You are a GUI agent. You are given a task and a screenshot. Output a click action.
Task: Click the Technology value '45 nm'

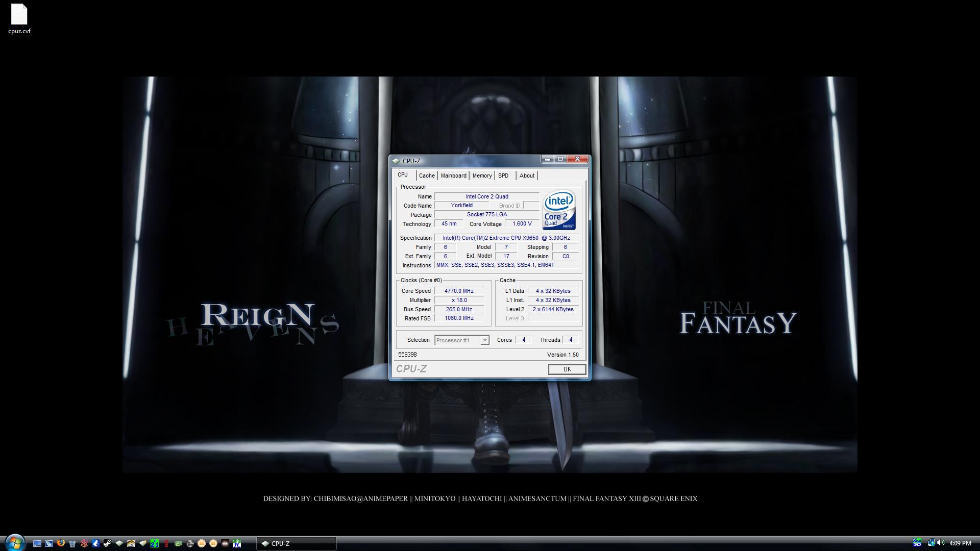pos(449,224)
